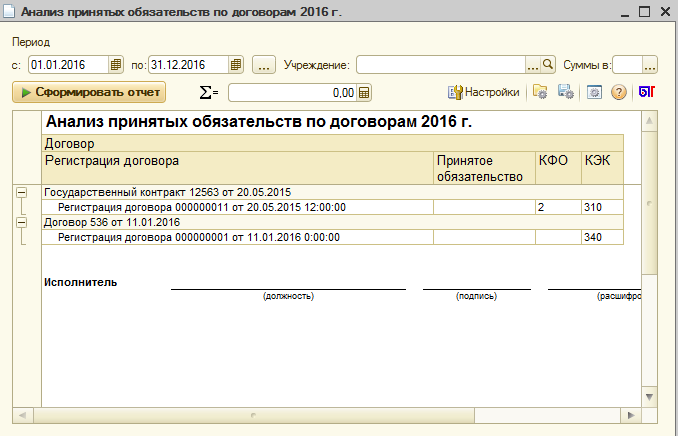Viewport: 678px width, 436px height.
Task: Click horizontal scrollbar left arrow
Action: [x=23, y=415]
